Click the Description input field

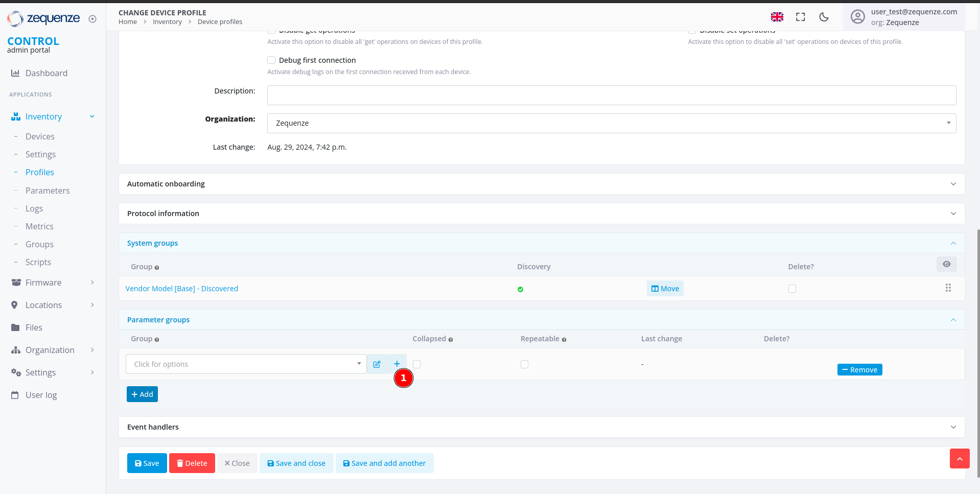[x=611, y=95]
